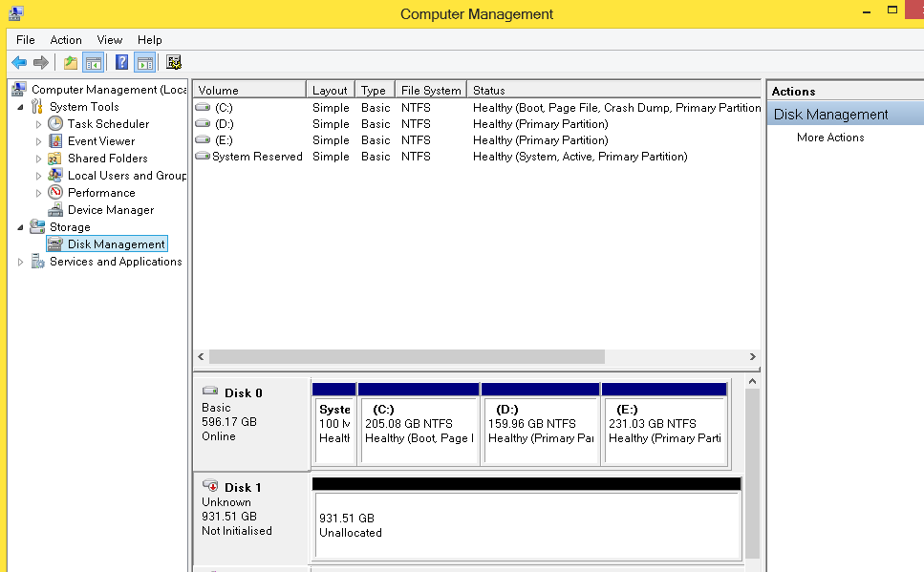
Task: Open the View menu
Action: coord(110,40)
